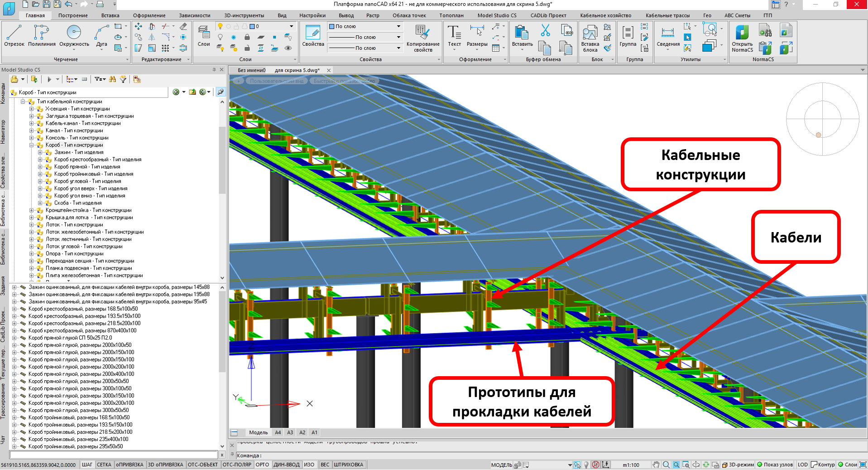868x470 pixels.
Task: Click the Копирование свойств tool
Action: (x=422, y=38)
